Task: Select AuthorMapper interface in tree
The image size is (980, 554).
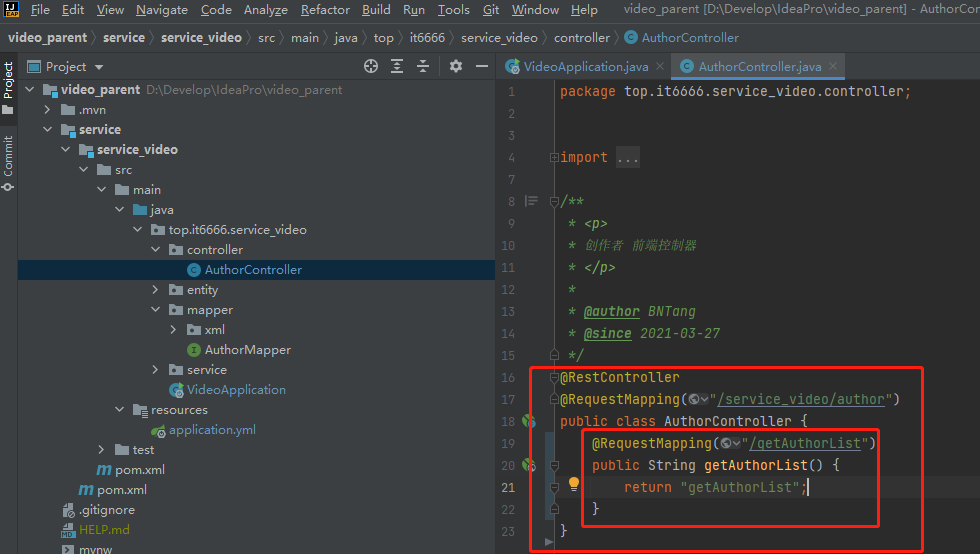Action: tap(248, 350)
